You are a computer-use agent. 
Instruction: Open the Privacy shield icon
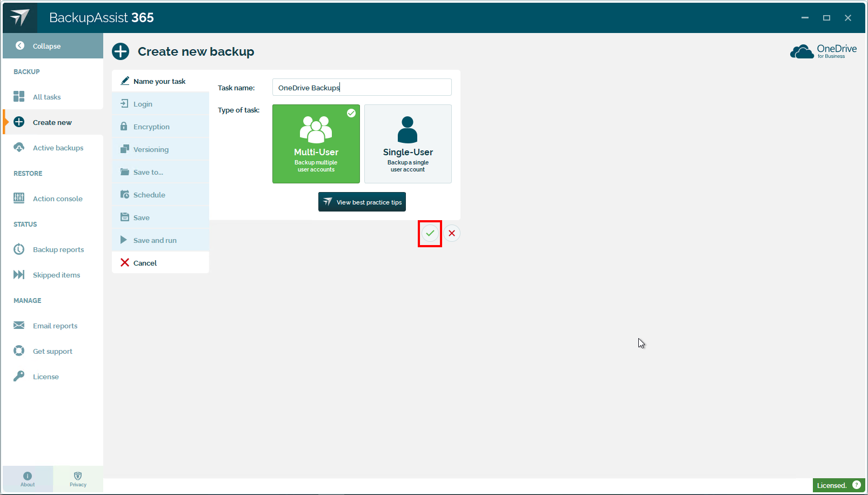point(78,476)
